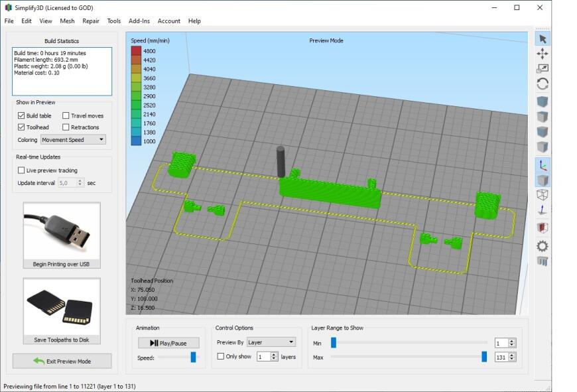Open the Tools menu
This screenshot has height=392, width=577.
113,21
